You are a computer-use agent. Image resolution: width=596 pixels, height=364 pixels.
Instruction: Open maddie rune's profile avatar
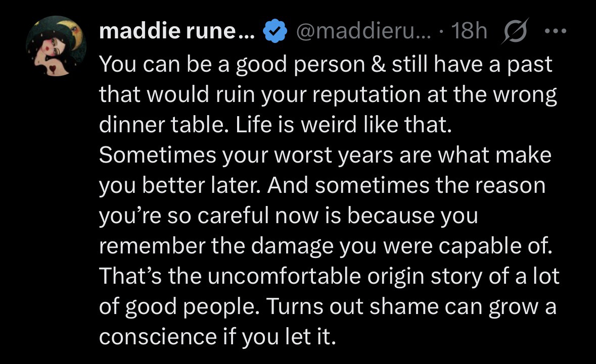point(56,46)
